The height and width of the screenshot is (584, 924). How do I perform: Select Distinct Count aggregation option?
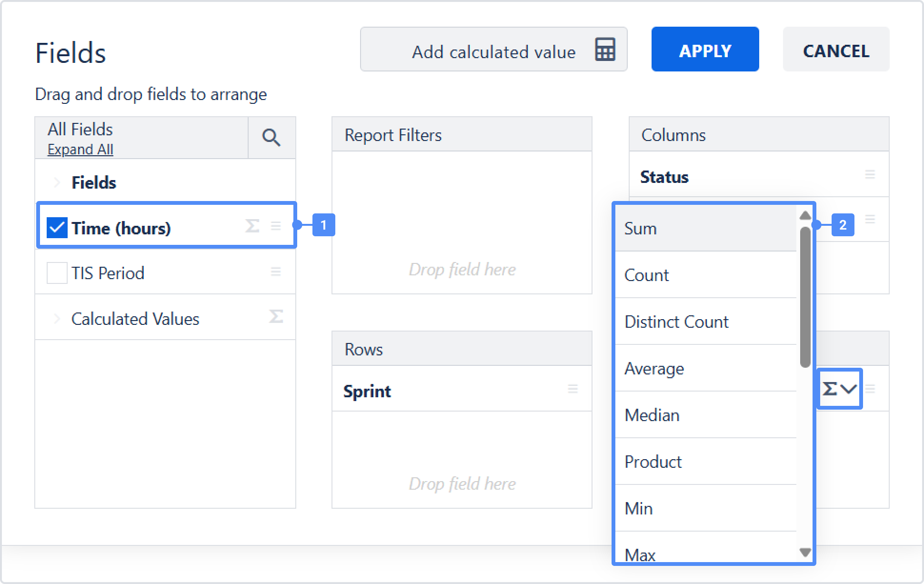676,322
